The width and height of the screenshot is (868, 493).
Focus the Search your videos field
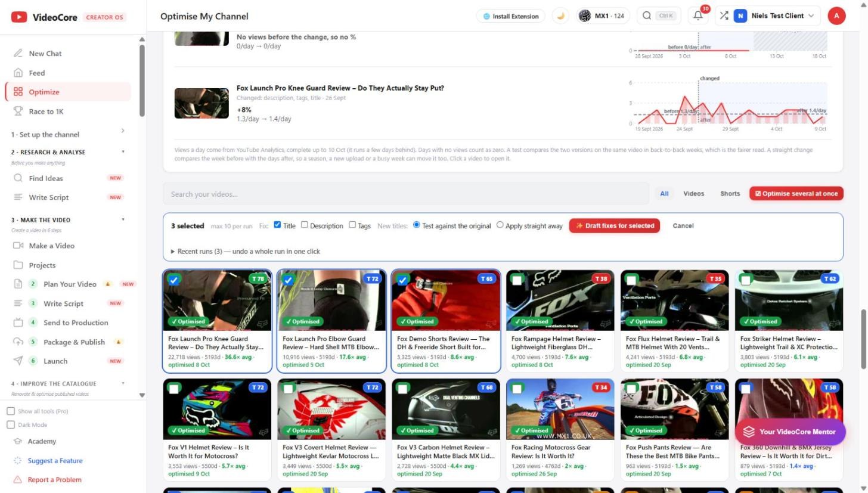pos(405,194)
